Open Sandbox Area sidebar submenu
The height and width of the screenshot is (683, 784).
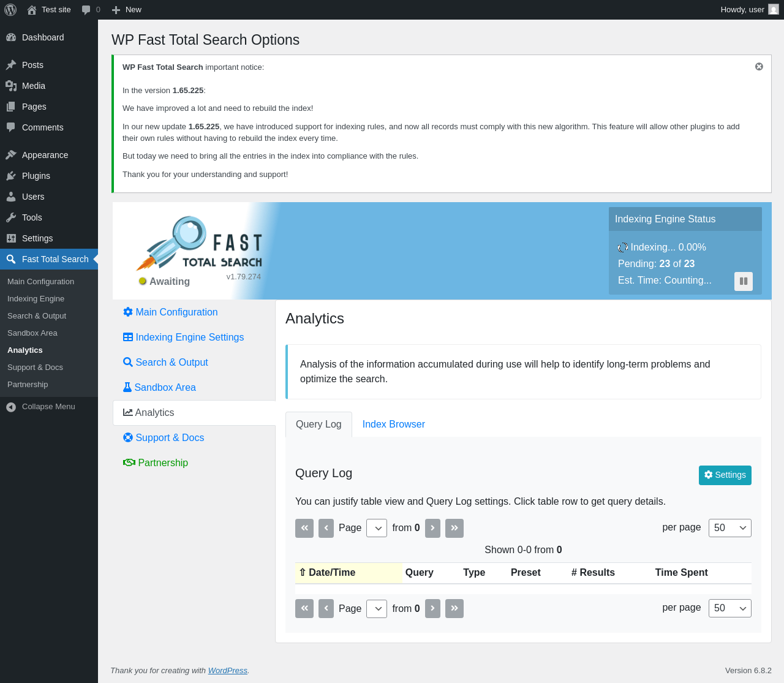(x=49, y=333)
